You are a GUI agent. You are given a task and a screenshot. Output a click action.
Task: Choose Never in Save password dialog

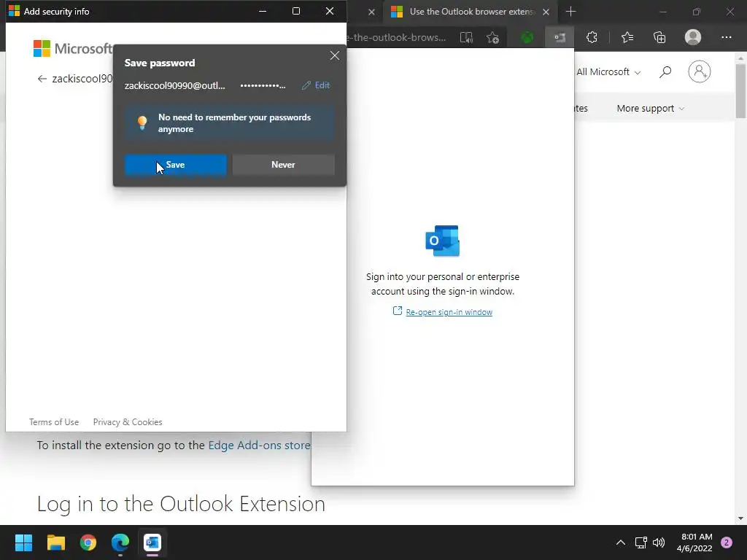(x=283, y=165)
